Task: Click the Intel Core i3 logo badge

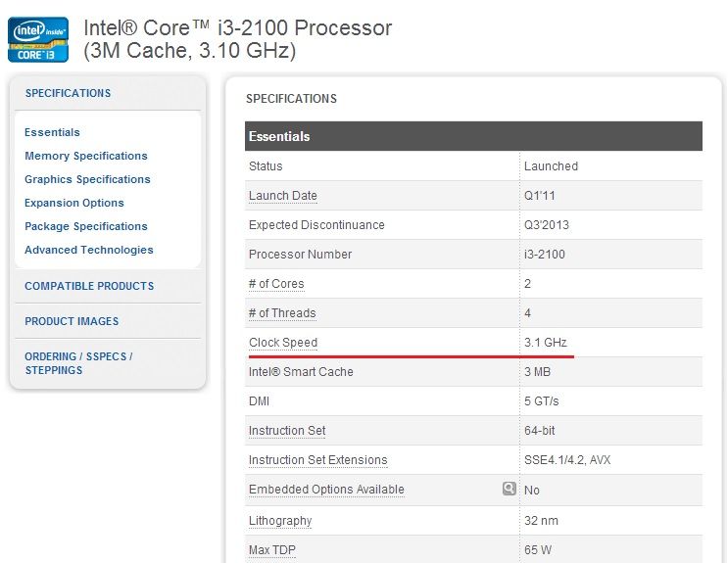Action: [x=38, y=39]
